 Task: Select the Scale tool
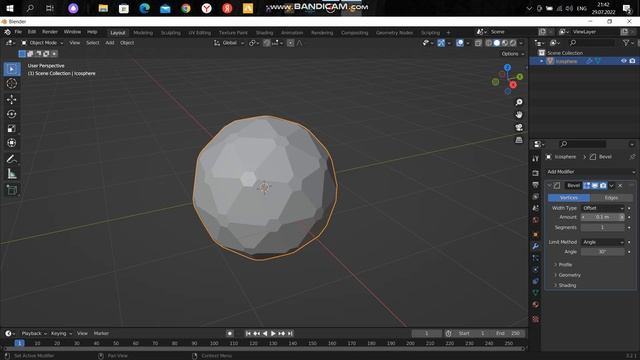(12, 129)
